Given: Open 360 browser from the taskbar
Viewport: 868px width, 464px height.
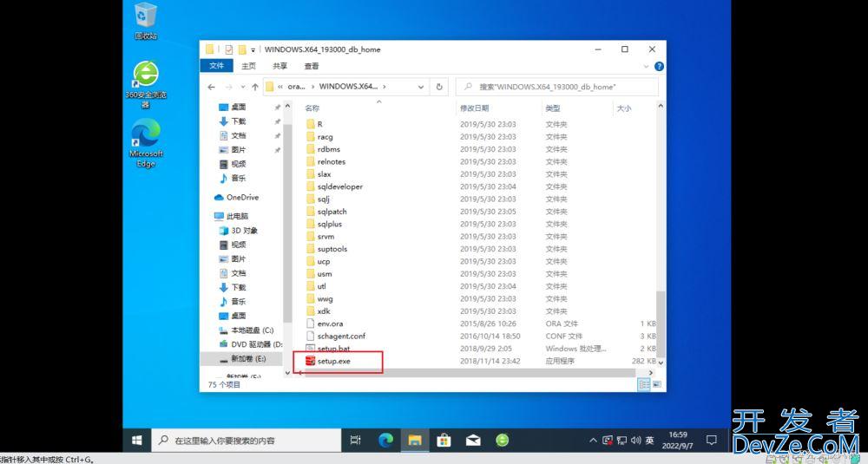Looking at the screenshot, I should [502, 441].
